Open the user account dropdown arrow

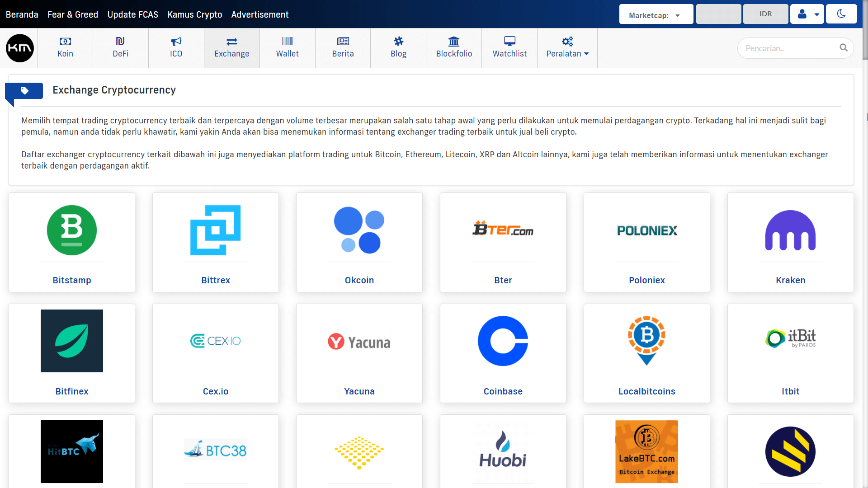[817, 14]
